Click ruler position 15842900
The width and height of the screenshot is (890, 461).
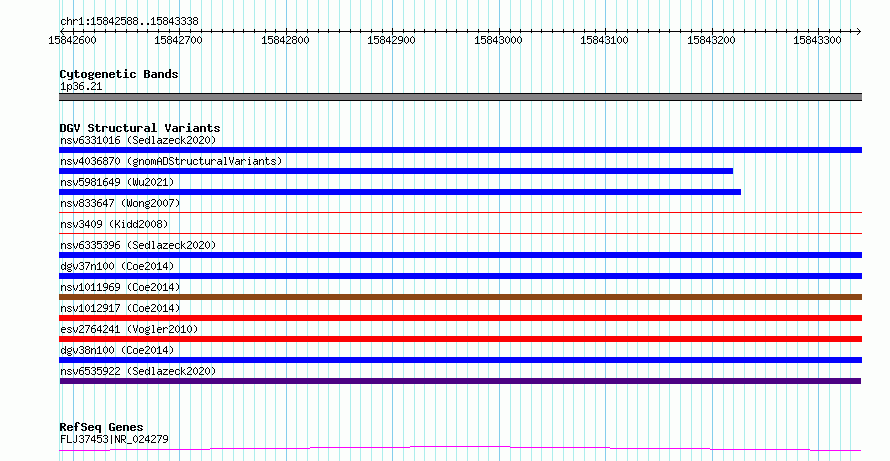(391, 40)
